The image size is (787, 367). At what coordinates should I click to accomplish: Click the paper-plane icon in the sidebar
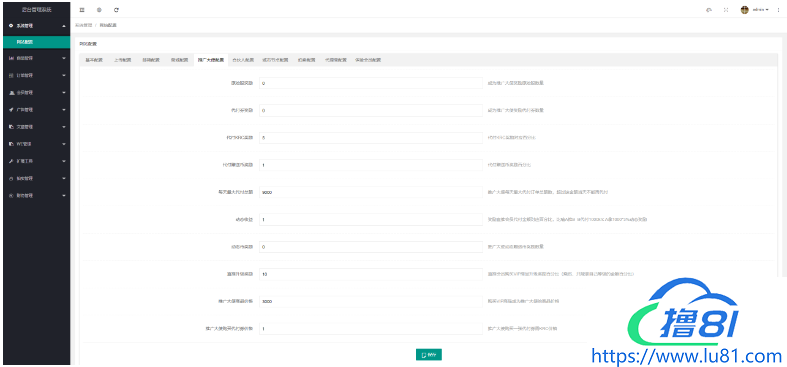[11, 109]
